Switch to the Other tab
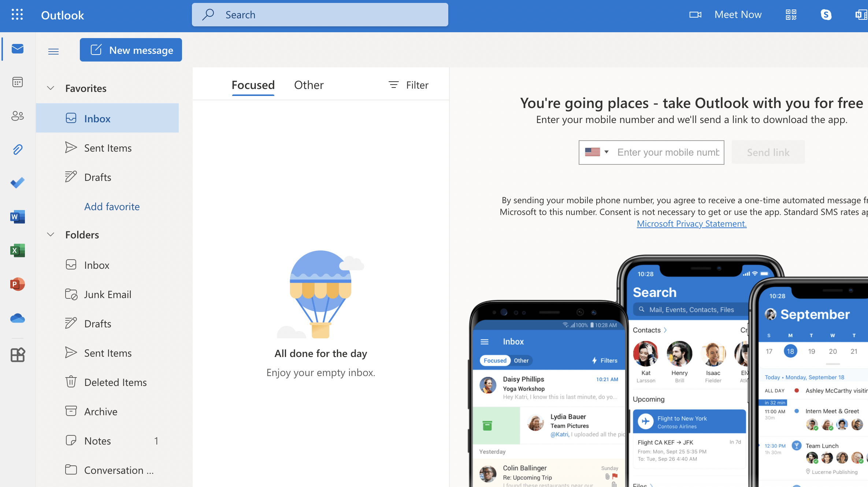 [309, 85]
